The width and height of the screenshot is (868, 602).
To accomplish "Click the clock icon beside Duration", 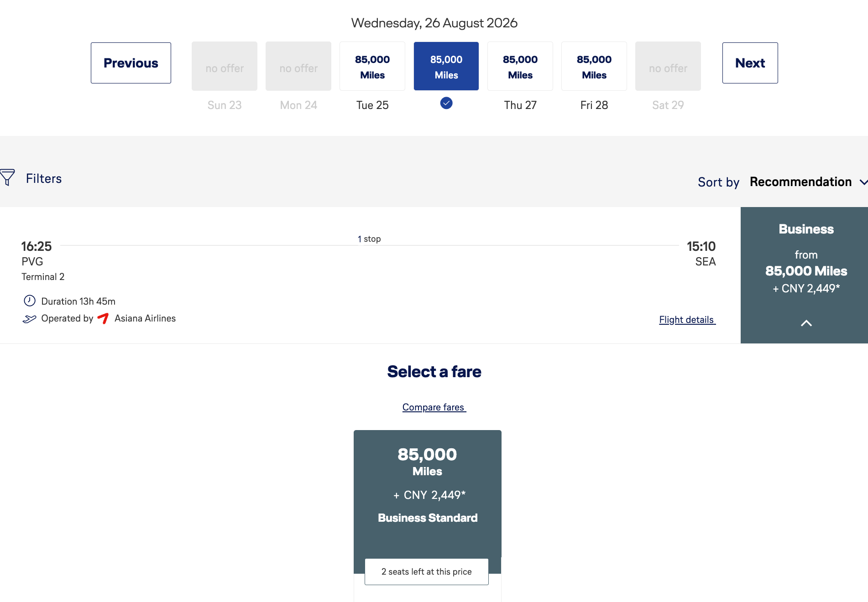I will [x=30, y=301].
